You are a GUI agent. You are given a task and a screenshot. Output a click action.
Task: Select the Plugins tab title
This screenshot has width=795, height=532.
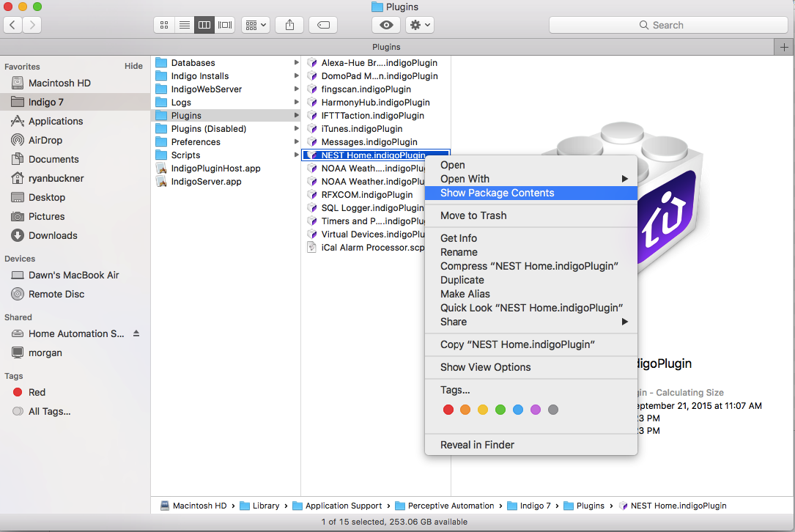[386, 47]
